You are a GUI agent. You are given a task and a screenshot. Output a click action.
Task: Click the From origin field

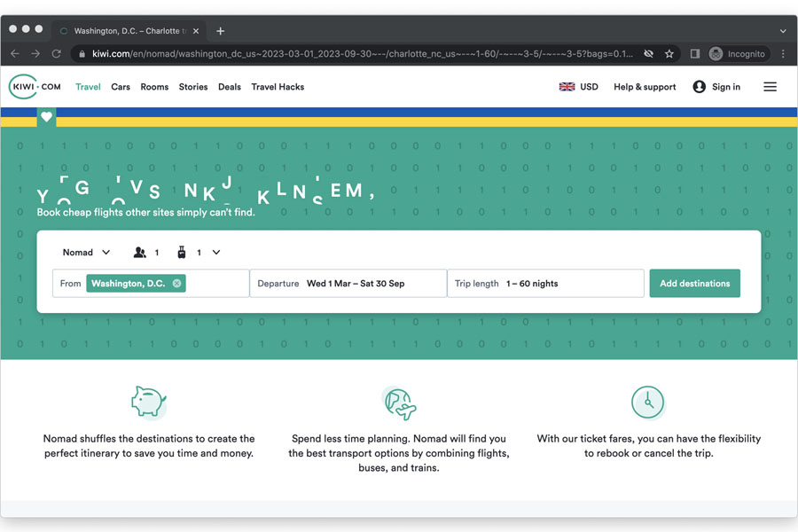(x=151, y=284)
